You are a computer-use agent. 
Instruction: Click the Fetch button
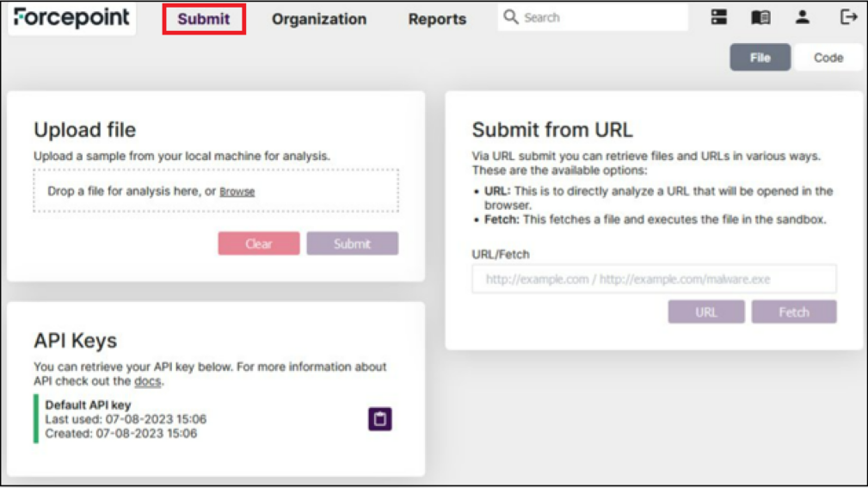[x=793, y=312]
